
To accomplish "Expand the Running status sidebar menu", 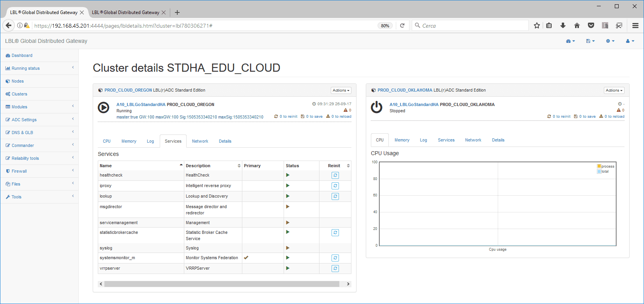I will click(39, 68).
